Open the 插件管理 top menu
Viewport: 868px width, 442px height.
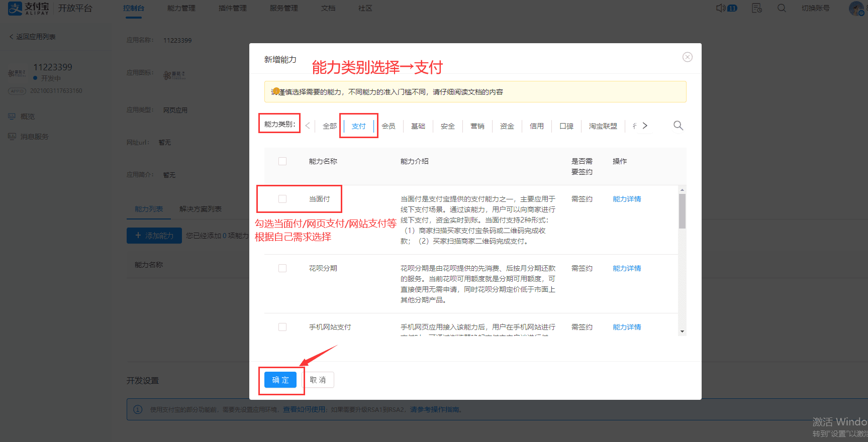(233, 8)
